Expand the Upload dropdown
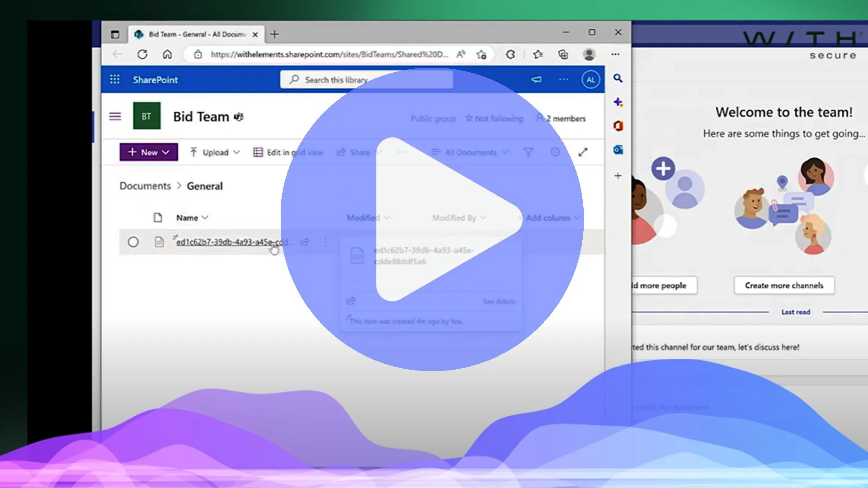The height and width of the screenshot is (488, 868). tap(215, 152)
